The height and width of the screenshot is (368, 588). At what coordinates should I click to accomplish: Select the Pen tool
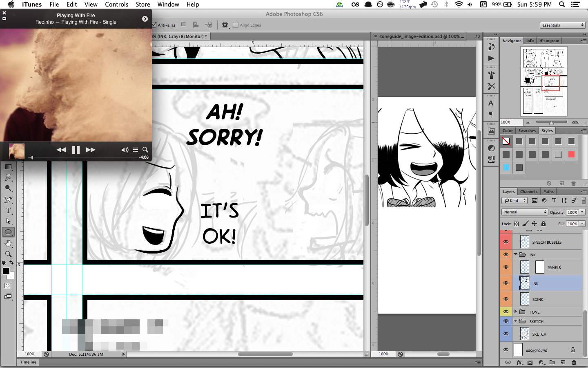coord(8,200)
